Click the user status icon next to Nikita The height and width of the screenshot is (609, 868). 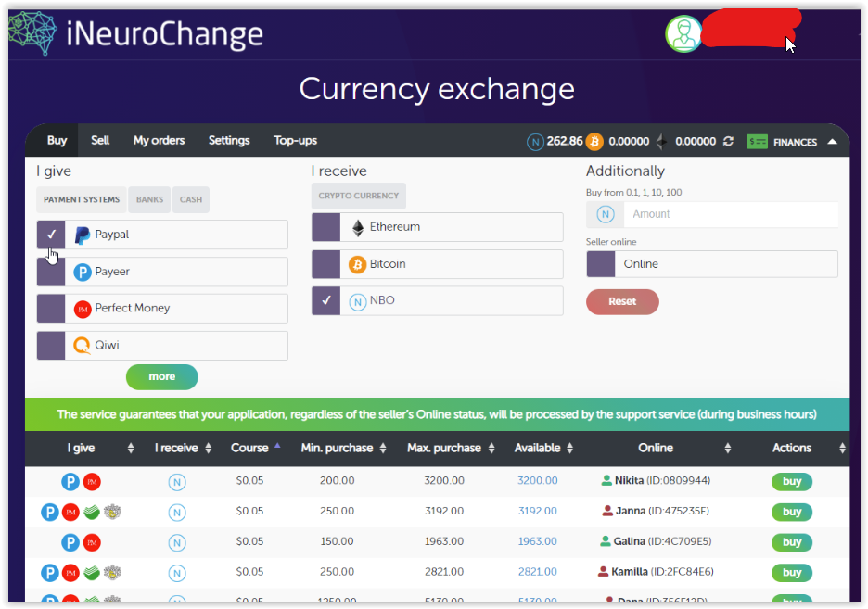606,480
